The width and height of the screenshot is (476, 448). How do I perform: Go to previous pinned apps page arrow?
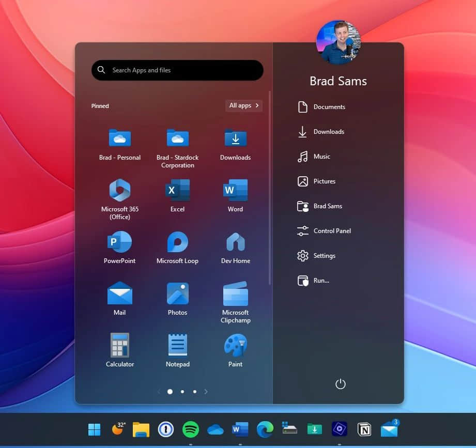click(159, 392)
